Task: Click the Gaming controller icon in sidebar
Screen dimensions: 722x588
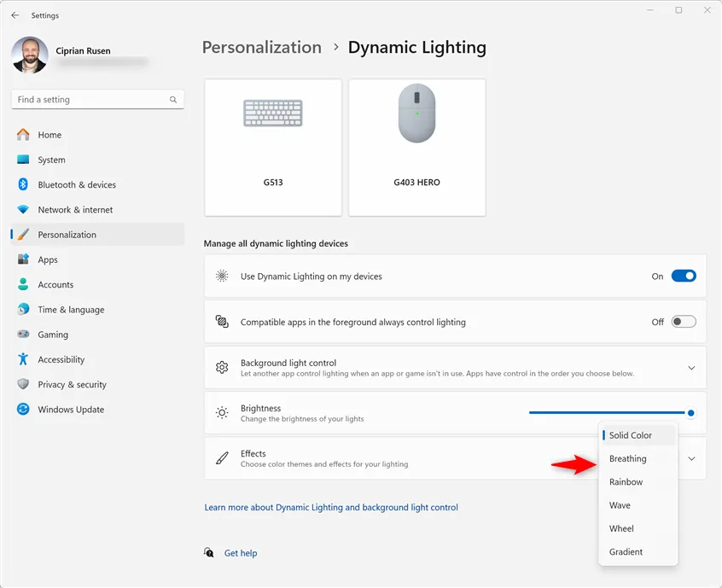Action: click(x=23, y=335)
